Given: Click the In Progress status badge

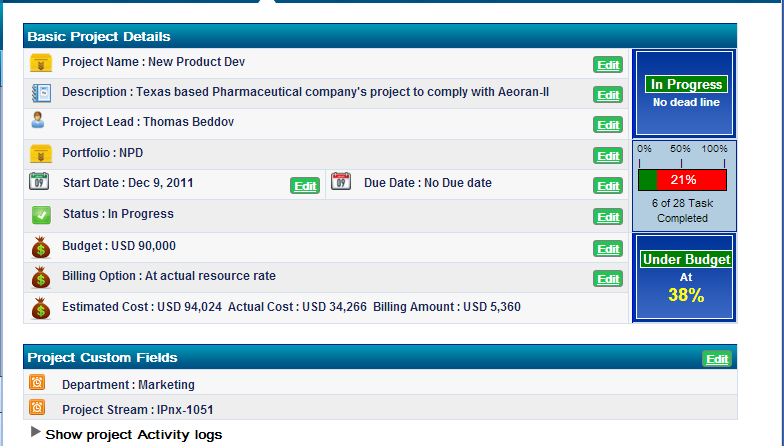Looking at the screenshot, I should [x=683, y=85].
